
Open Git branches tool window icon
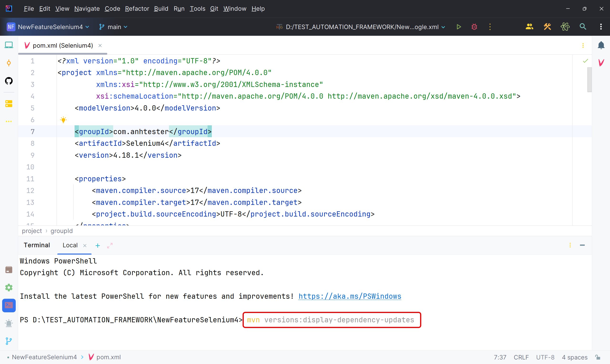tap(9, 341)
